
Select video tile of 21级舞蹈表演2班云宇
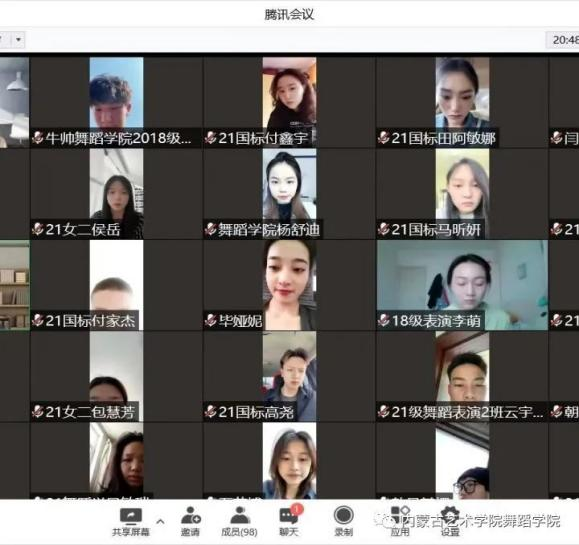tap(462, 376)
